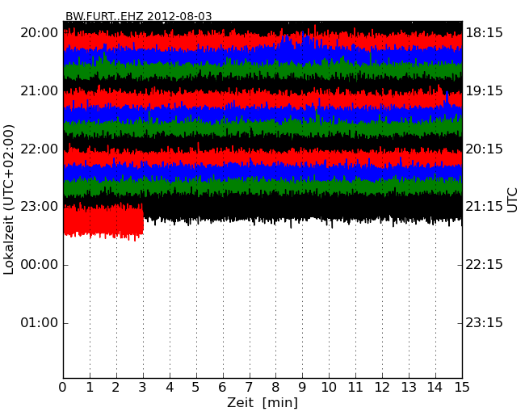Click the minute 11 x-axis tick label
The height and width of the screenshot is (420, 525).
(x=355, y=388)
